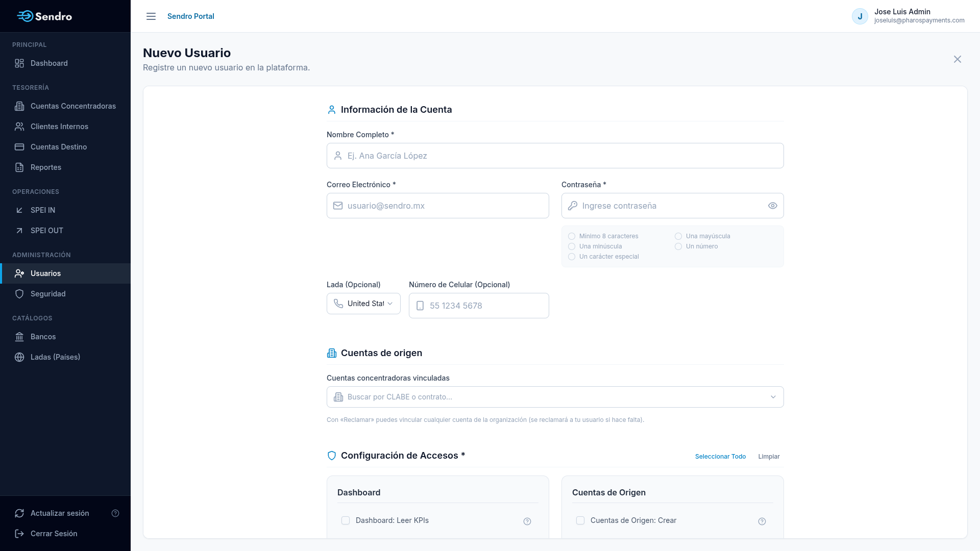Click the Clientes Internos menu label
Image resolution: width=980 pixels, height=551 pixels.
[x=59, y=127]
